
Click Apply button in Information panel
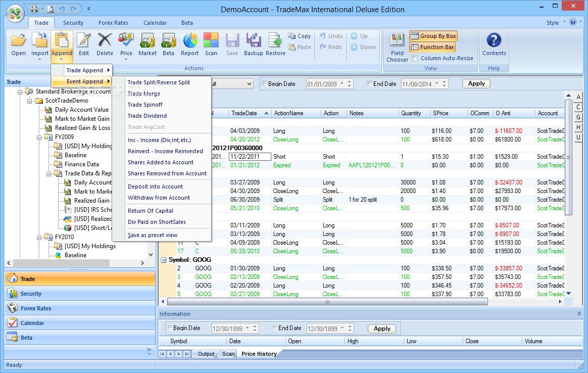point(382,329)
